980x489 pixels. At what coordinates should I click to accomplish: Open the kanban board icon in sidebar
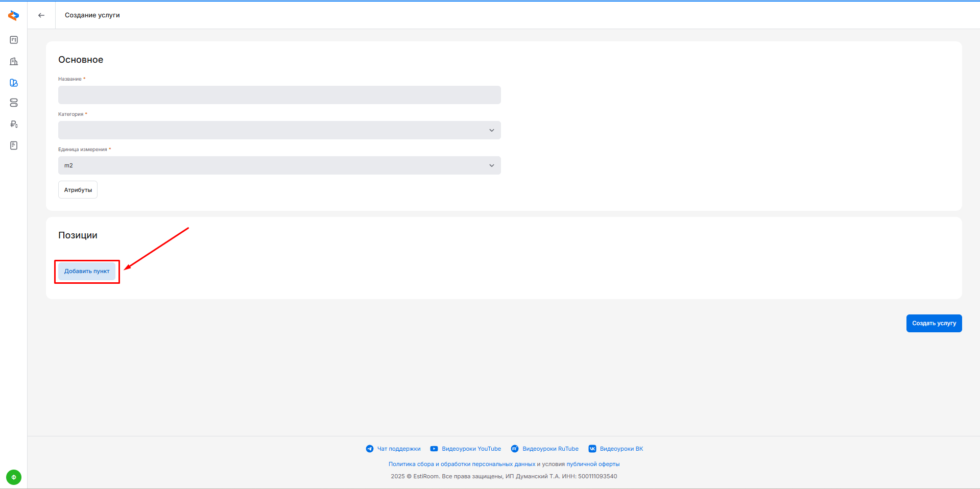[x=14, y=40]
